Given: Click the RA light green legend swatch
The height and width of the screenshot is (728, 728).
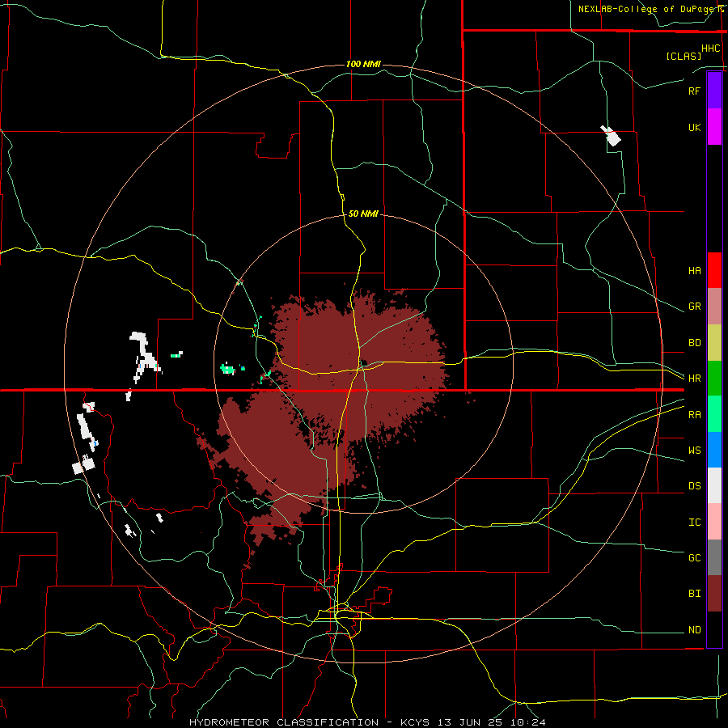Looking at the screenshot, I should tap(714, 414).
